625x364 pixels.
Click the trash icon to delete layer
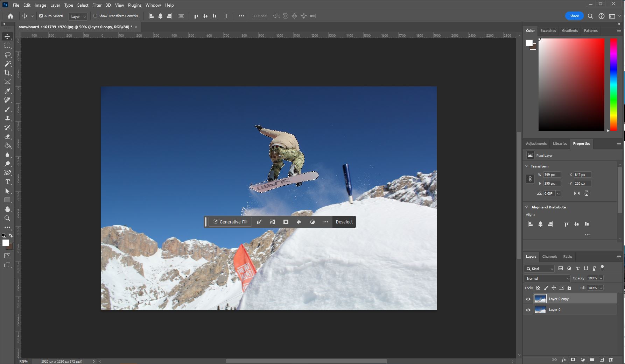[x=611, y=359]
